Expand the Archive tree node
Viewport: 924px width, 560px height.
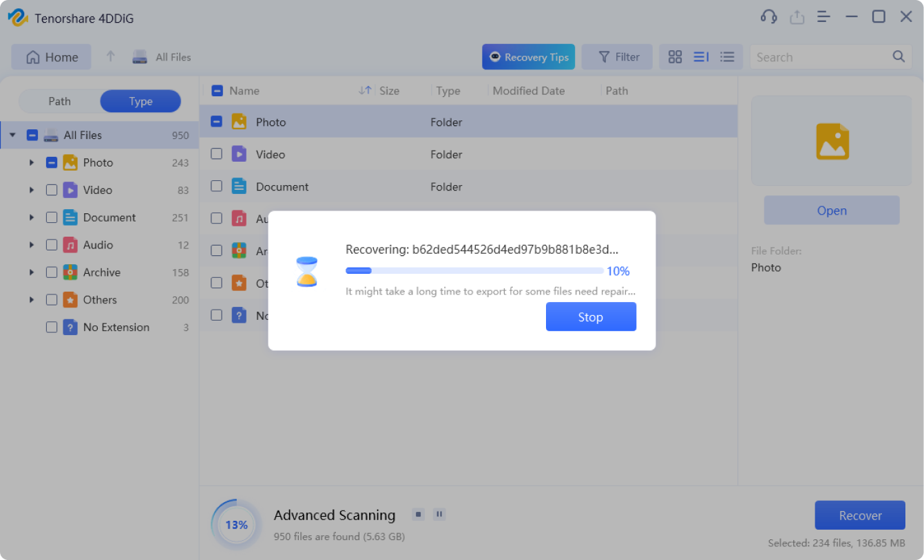[32, 272]
